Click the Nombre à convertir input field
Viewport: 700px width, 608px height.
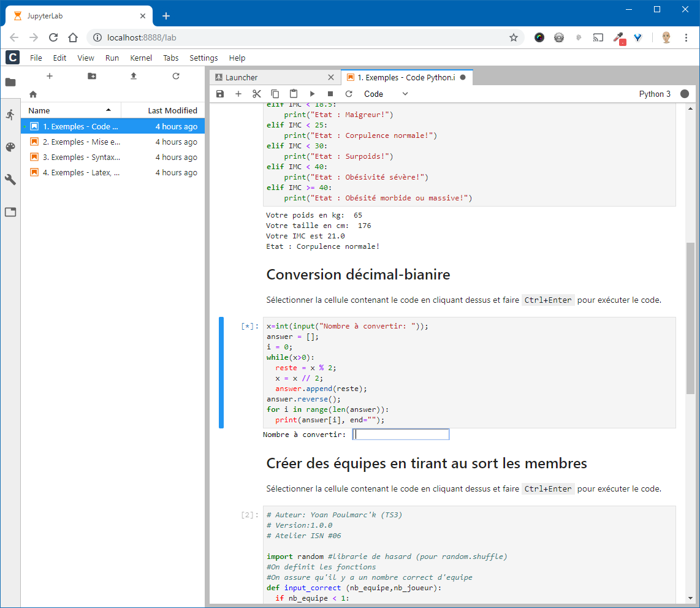pyautogui.click(x=401, y=435)
